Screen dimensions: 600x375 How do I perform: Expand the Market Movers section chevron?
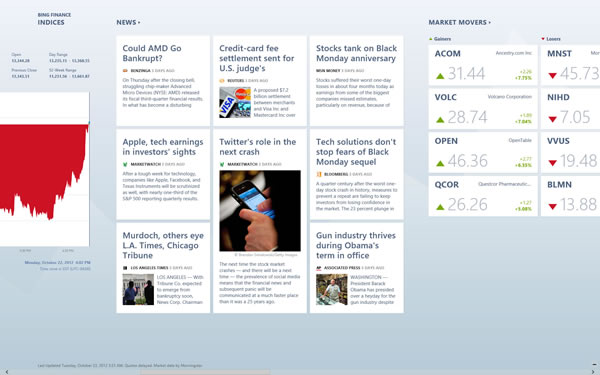click(x=489, y=23)
